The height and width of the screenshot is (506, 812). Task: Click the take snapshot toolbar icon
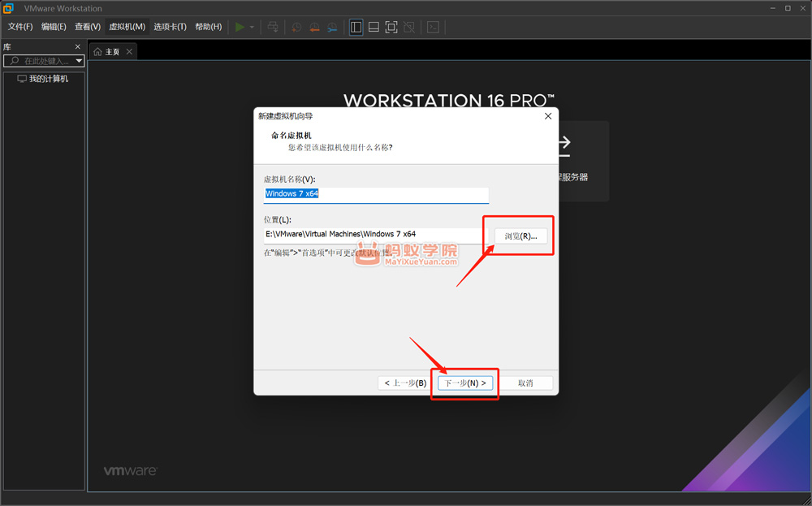pyautogui.click(x=296, y=27)
